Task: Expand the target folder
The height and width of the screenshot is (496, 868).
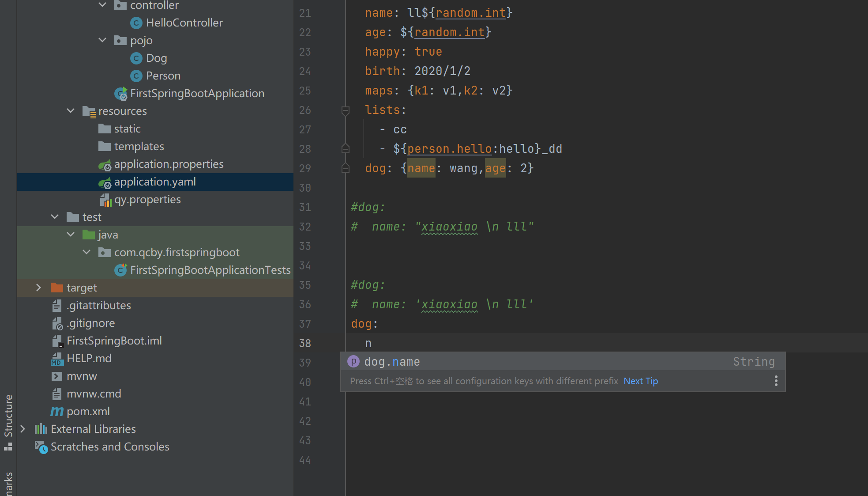Action: [x=38, y=288]
